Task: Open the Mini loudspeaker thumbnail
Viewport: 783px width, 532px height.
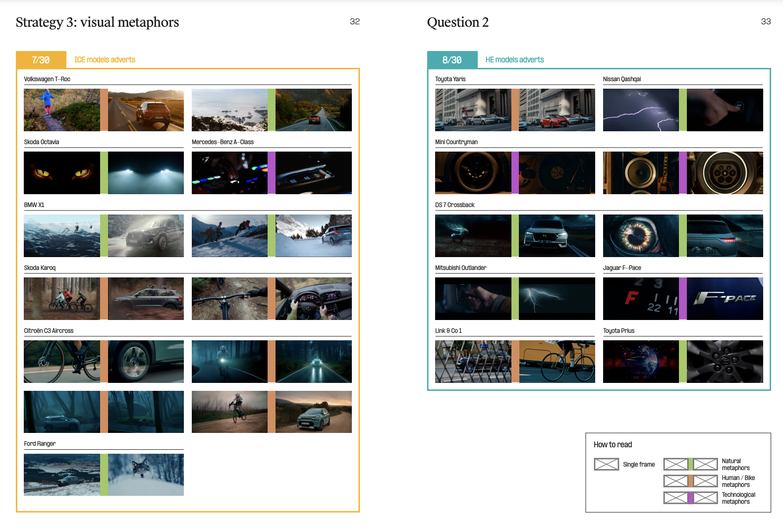Action: 641,173
